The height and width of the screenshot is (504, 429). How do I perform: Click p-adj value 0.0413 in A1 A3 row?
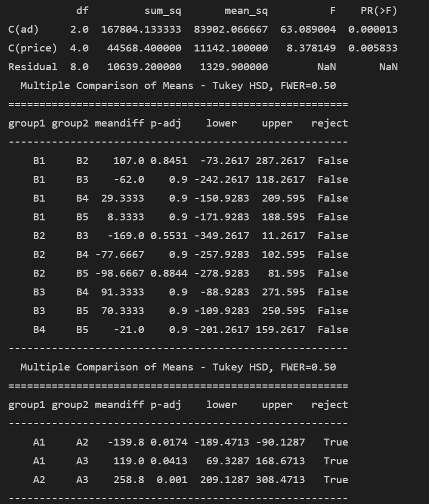pyautogui.click(x=169, y=461)
